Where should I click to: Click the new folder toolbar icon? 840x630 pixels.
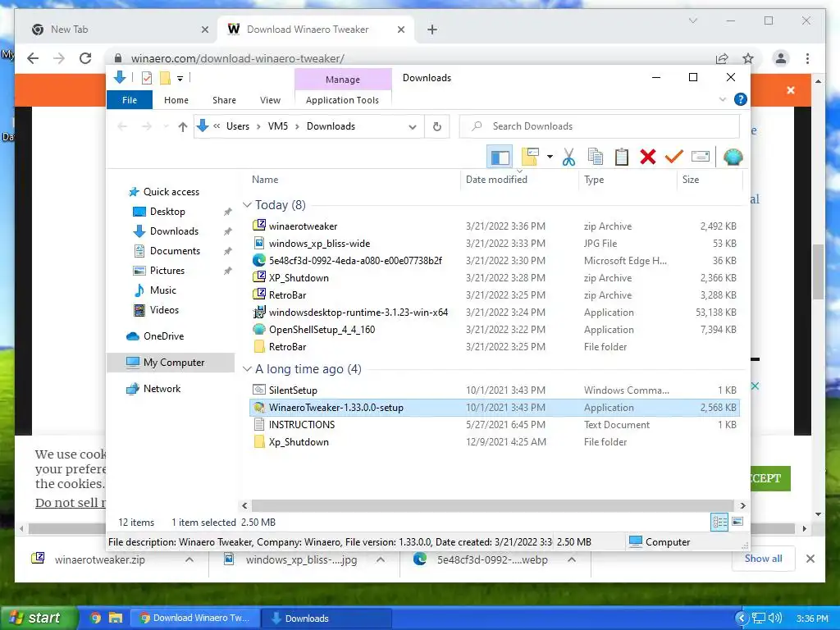pos(530,157)
